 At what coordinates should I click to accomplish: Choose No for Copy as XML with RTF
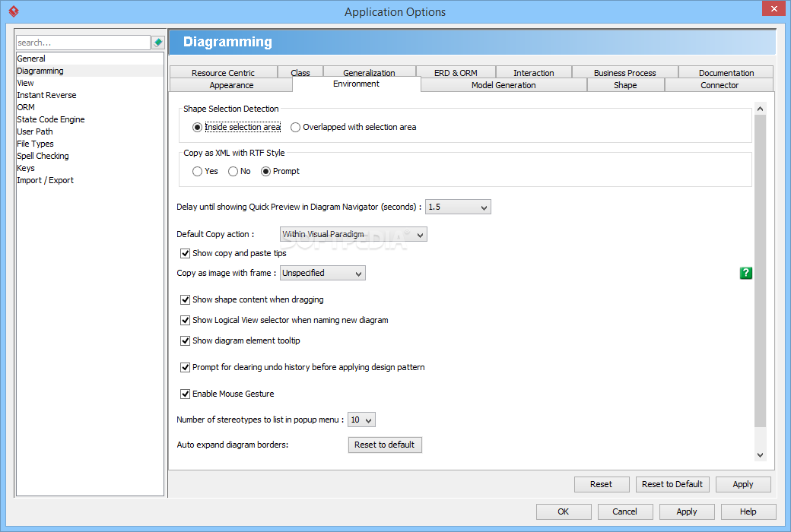(x=233, y=172)
